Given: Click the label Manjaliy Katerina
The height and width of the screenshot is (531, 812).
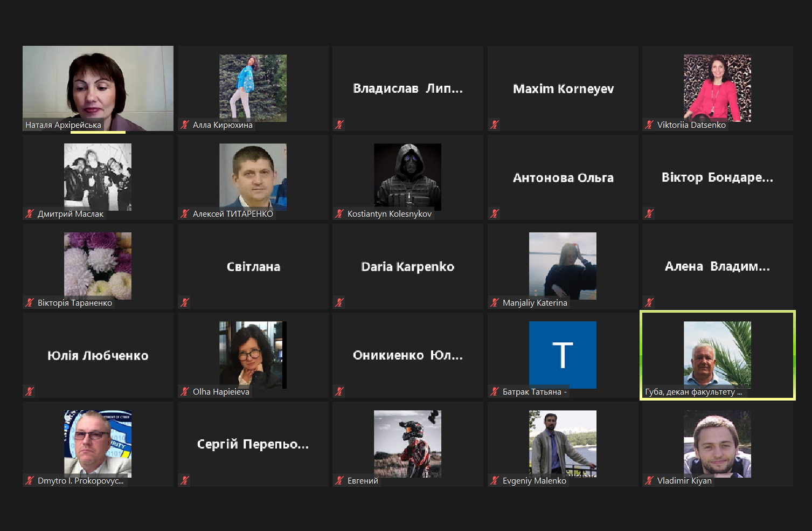Looking at the screenshot, I should coord(535,303).
